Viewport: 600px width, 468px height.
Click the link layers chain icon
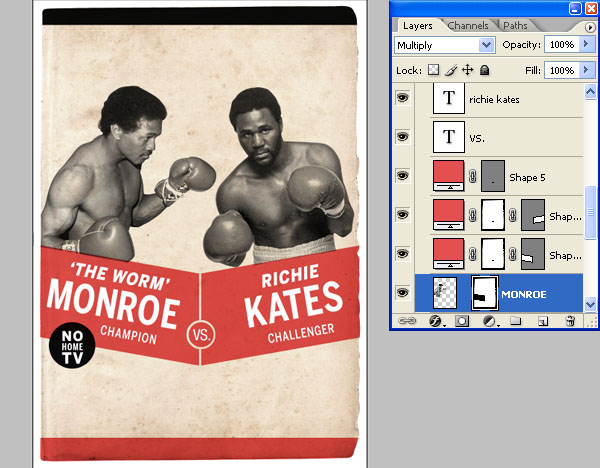pos(408,321)
